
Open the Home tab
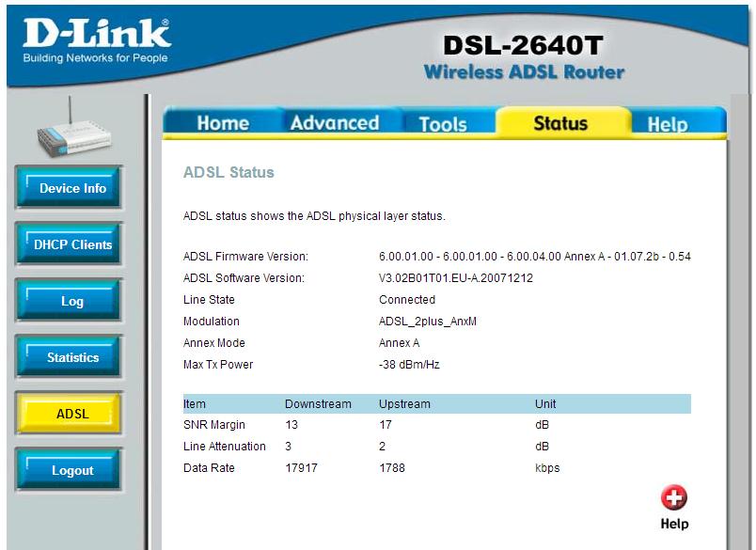coord(223,123)
